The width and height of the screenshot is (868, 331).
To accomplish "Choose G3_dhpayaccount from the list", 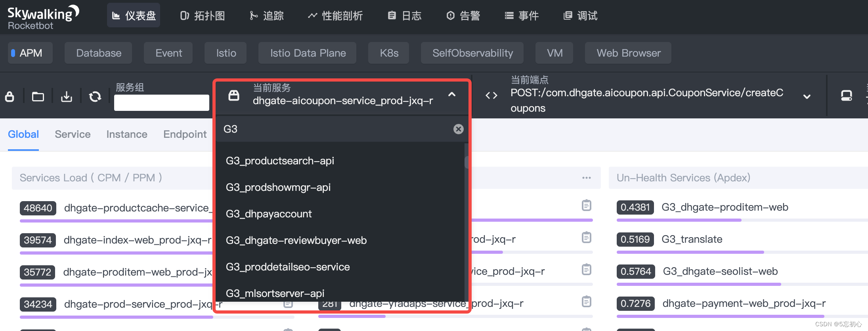I will (x=269, y=214).
